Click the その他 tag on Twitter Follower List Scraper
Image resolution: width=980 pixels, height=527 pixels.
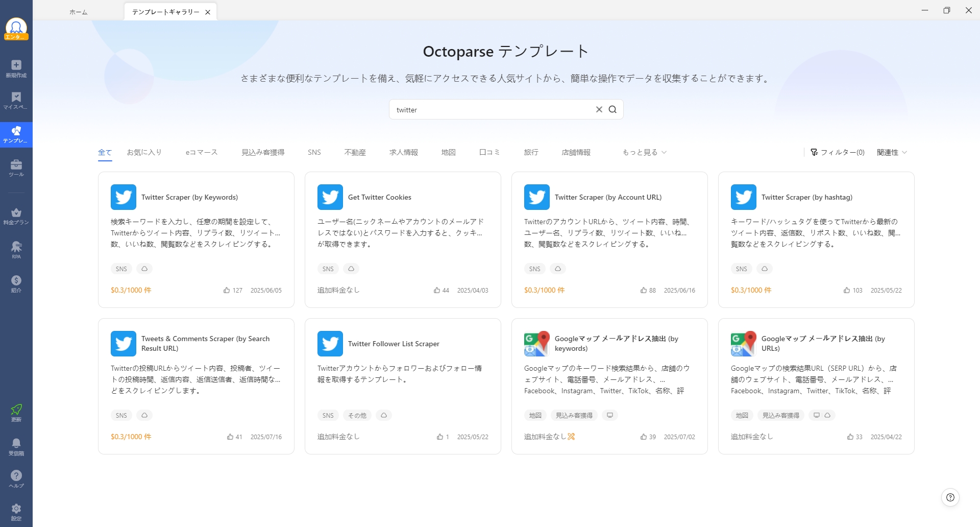[x=357, y=415]
